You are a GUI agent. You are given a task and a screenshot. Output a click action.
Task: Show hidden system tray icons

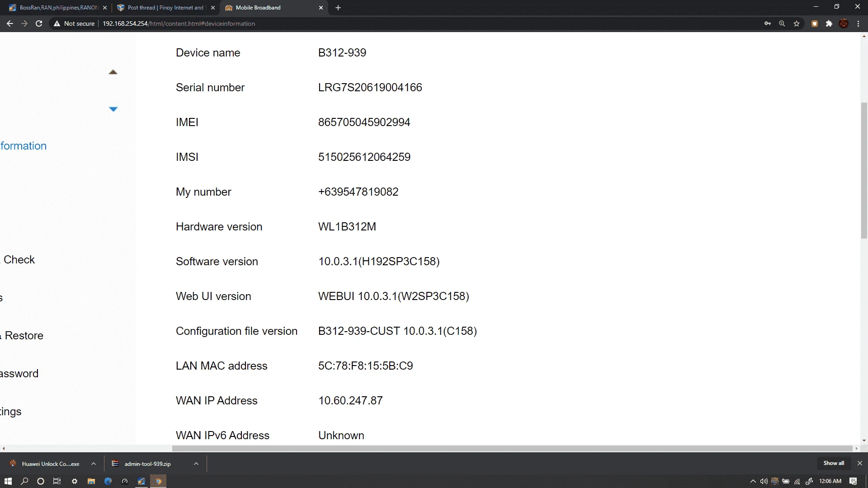[753, 481]
